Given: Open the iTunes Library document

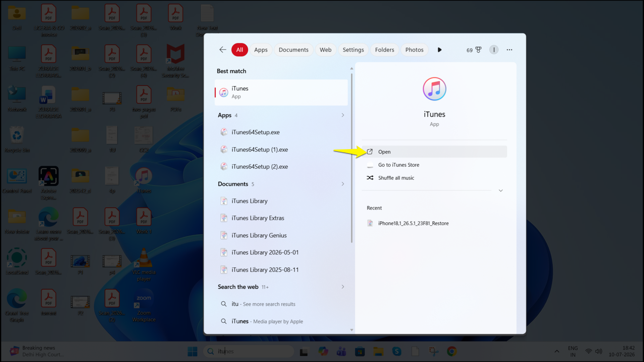Looking at the screenshot, I should point(281,201).
